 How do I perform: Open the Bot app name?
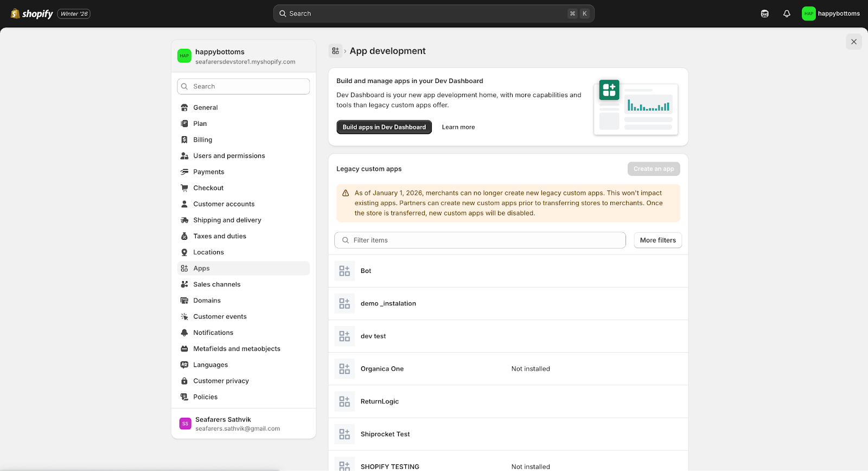click(366, 271)
